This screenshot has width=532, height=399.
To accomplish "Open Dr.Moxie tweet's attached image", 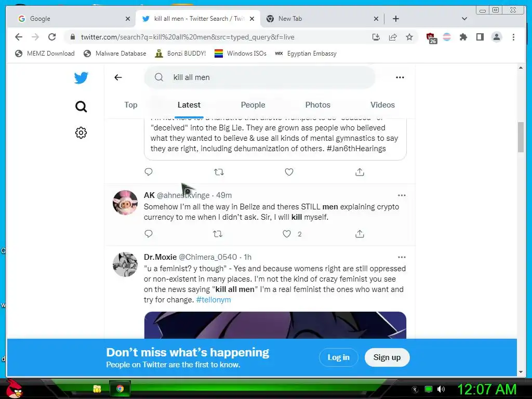I will [275, 325].
